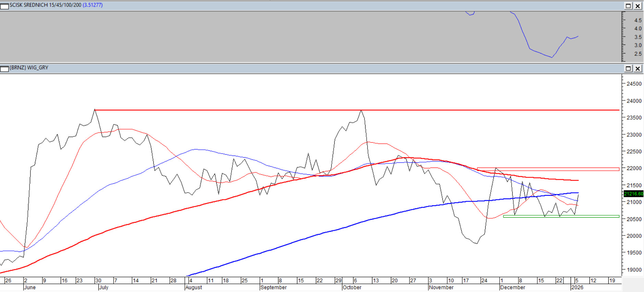Image resolution: width=644 pixels, height=292 pixels.
Task: Click the WIG_GRY chart panel window icon
Action: pos(4,69)
